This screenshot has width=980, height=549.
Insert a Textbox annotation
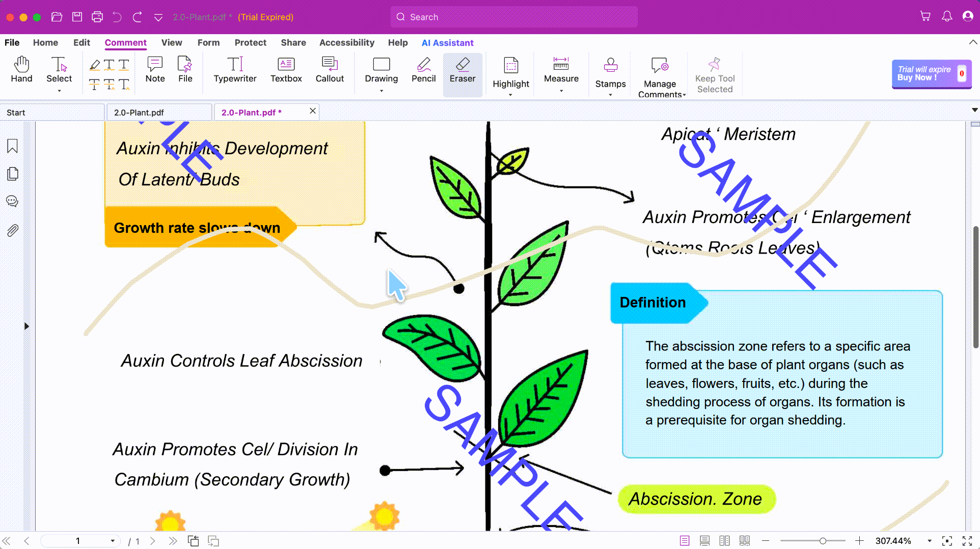coord(286,70)
